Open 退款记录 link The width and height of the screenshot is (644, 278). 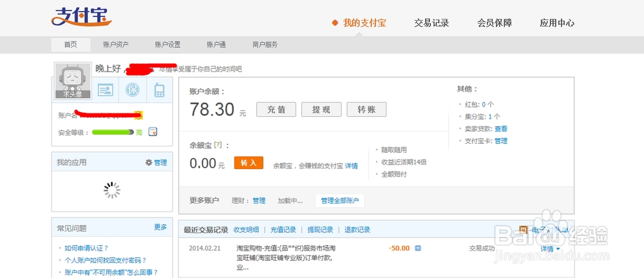click(x=357, y=230)
